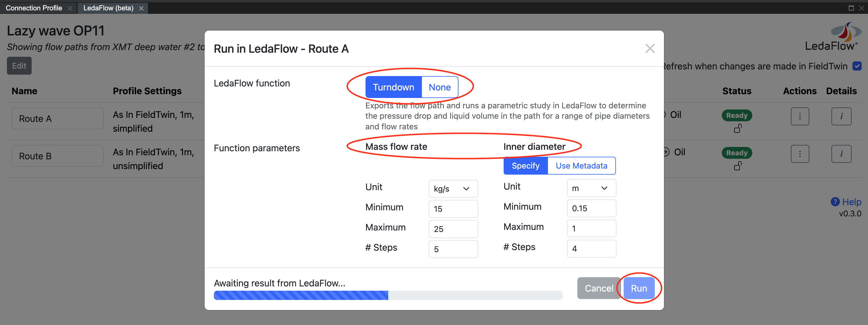Image resolution: width=868 pixels, height=325 pixels.
Task: Click the Help question mark icon
Action: point(835,202)
